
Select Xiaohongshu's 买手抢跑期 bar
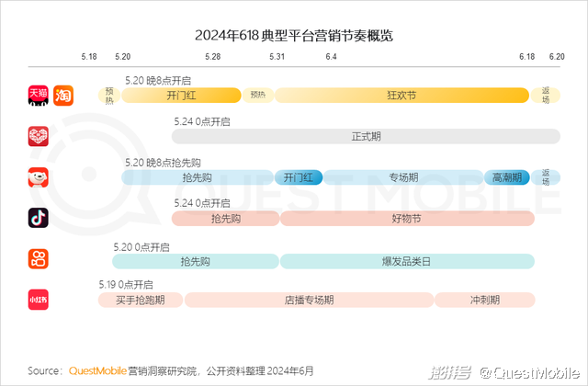(141, 301)
